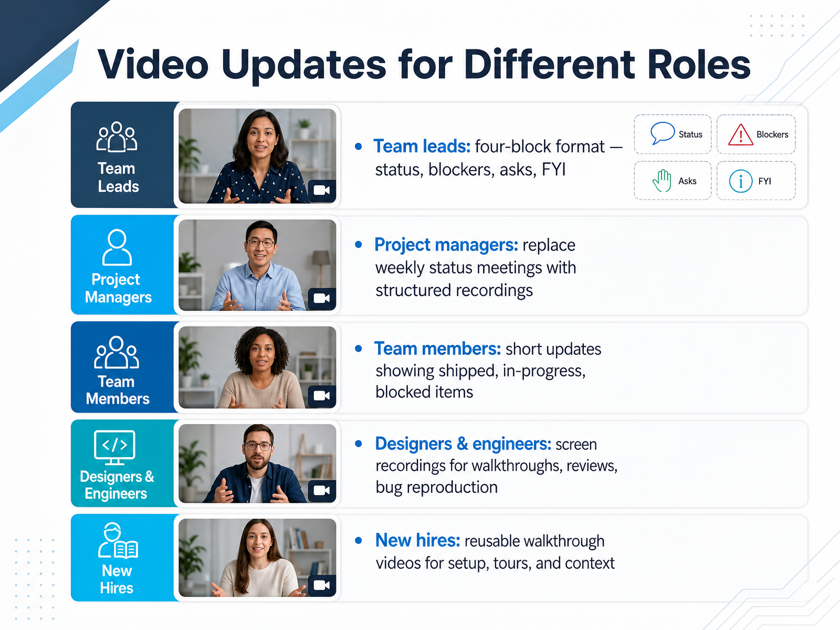Open the Designers & Engineers video thumbnail
This screenshot has height=630, width=840.
tap(257, 464)
